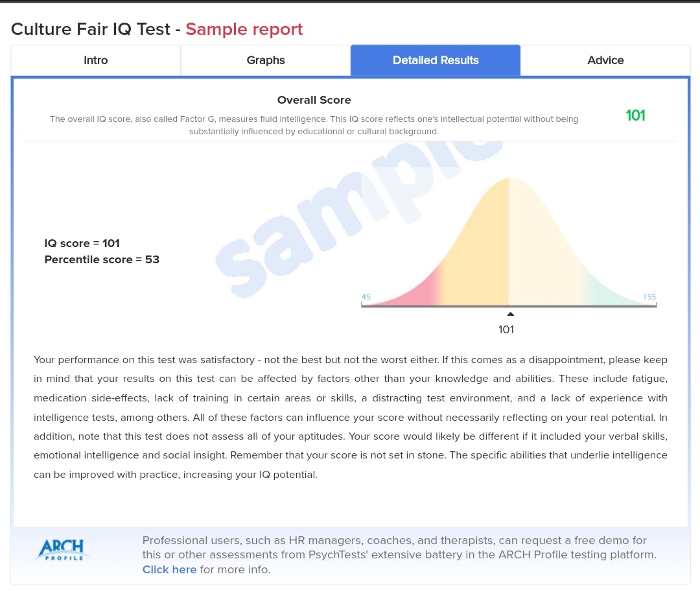Click the IQ score = 101 text
The width and height of the screenshot is (700, 605).
(x=82, y=243)
